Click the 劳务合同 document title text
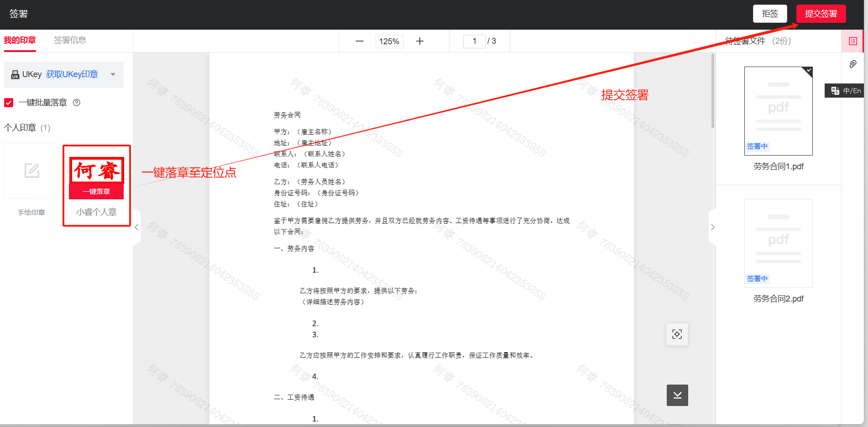Image resolution: width=868 pixels, height=427 pixels. (287, 115)
